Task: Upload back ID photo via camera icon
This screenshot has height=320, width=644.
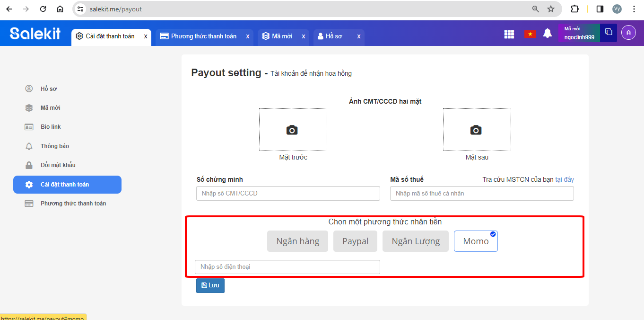Action: 476,130
